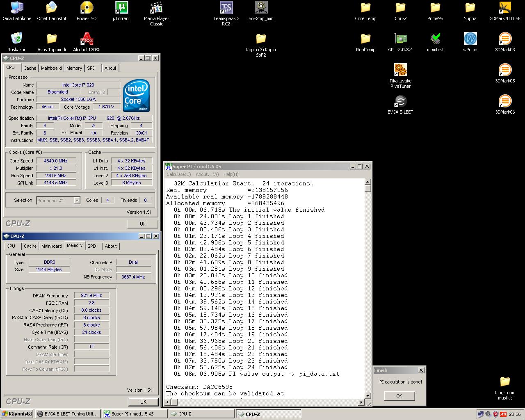525x420 pixels.
Task: Click the Core Speed 4840.0 MHz value
Action: click(56, 161)
